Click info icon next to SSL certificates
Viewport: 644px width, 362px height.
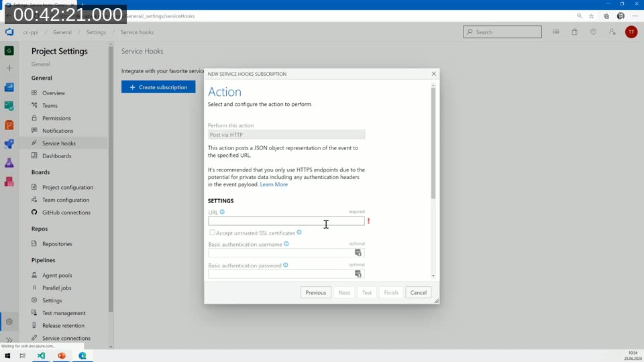click(x=299, y=233)
